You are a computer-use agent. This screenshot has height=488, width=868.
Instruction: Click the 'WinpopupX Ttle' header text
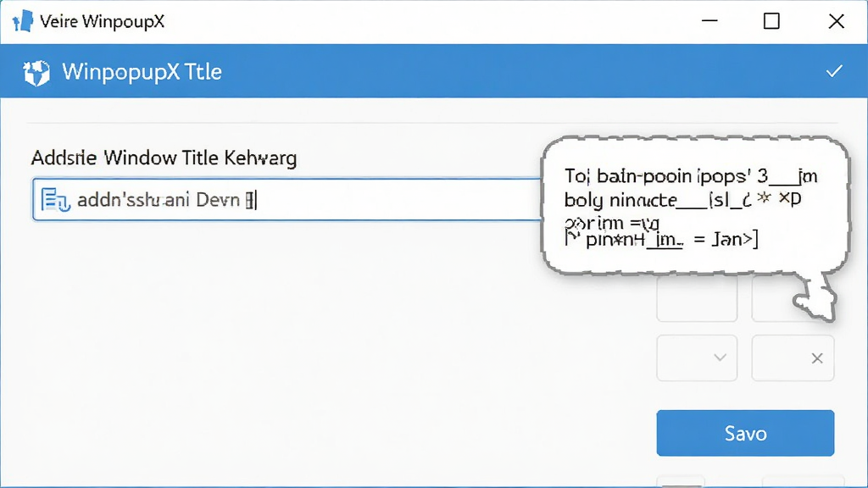[x=142, y=72]
